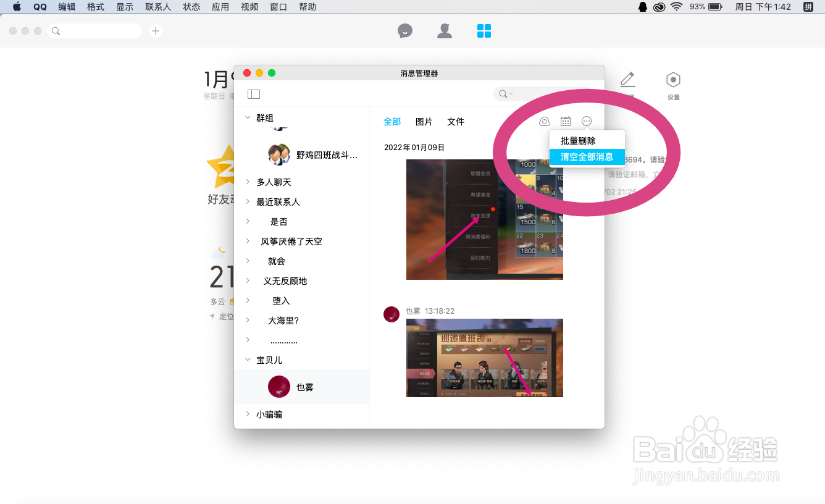
Task: Switch to the 图片 tab
Action: click(x=424, y=122)
